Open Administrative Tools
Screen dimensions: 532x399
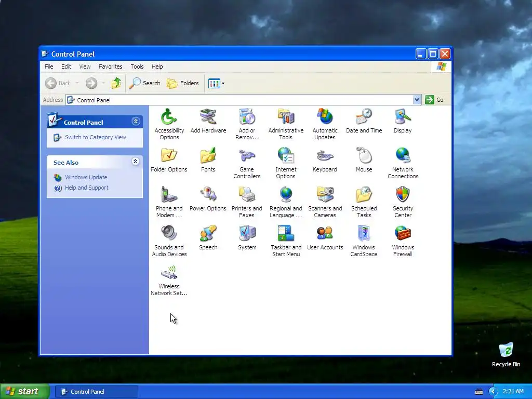[x=286, y=124]
